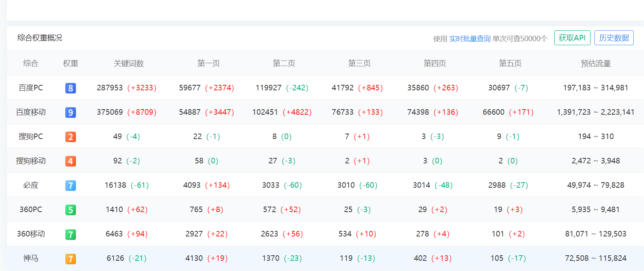The width and height of the screenshot is (644, 271).
Task: Select the 搜狗PC row label
Action: [x=31, y=136]
